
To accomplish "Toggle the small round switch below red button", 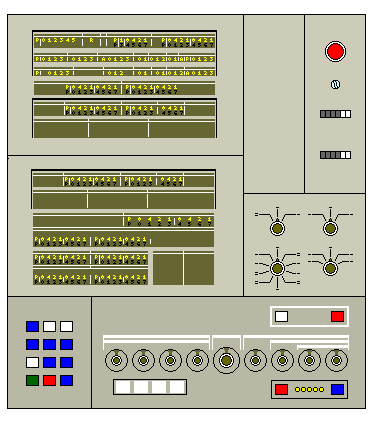I will pyautogui.click(x=335, y=84).
